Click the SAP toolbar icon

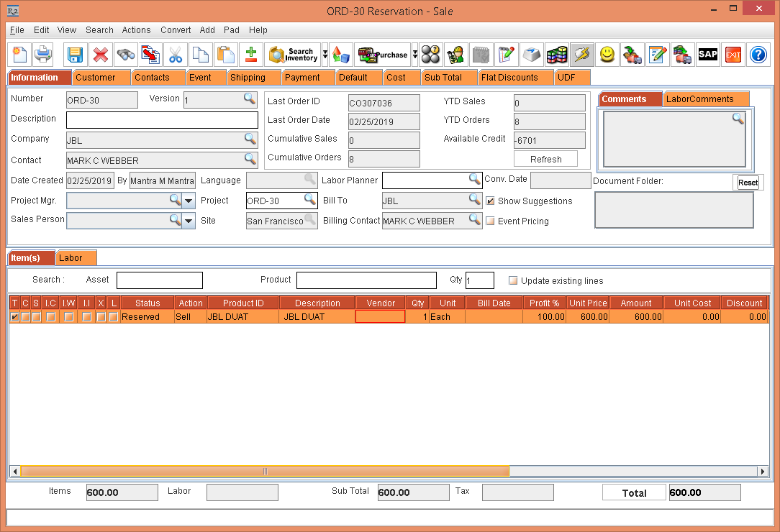click(707, 54)
